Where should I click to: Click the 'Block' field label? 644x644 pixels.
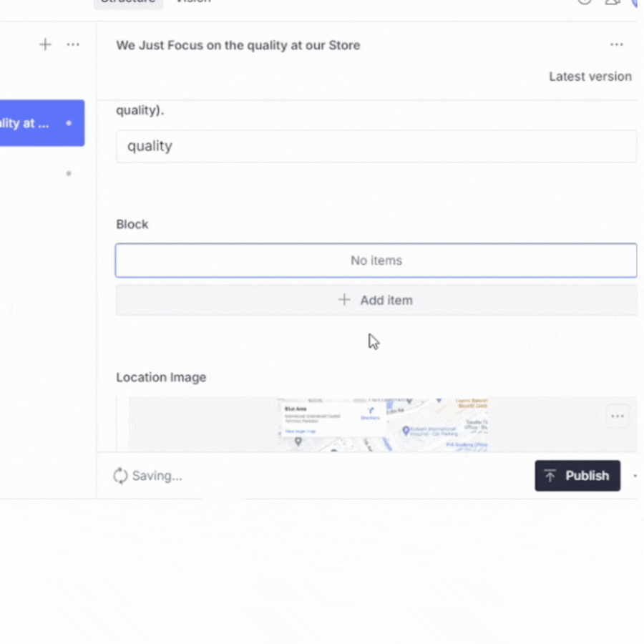click(132, 224)
